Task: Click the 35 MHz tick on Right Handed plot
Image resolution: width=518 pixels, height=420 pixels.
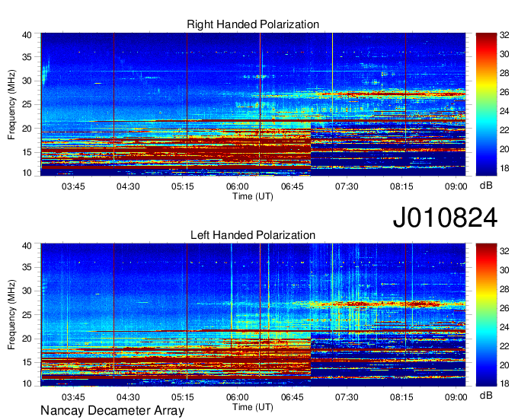Action: pyautogui.click(x=27, y=57)
